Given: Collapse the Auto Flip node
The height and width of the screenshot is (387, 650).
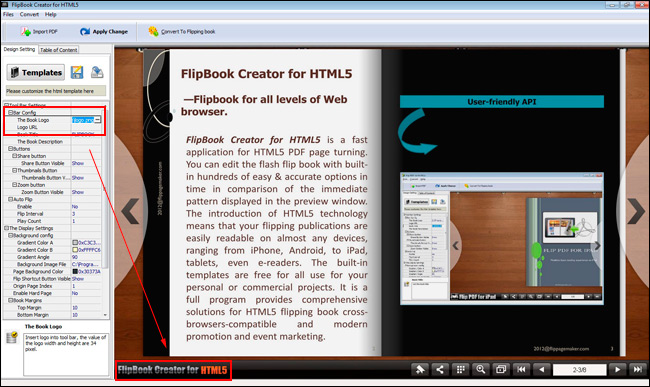Looking at the screenshot, I should tap(10, 199).
